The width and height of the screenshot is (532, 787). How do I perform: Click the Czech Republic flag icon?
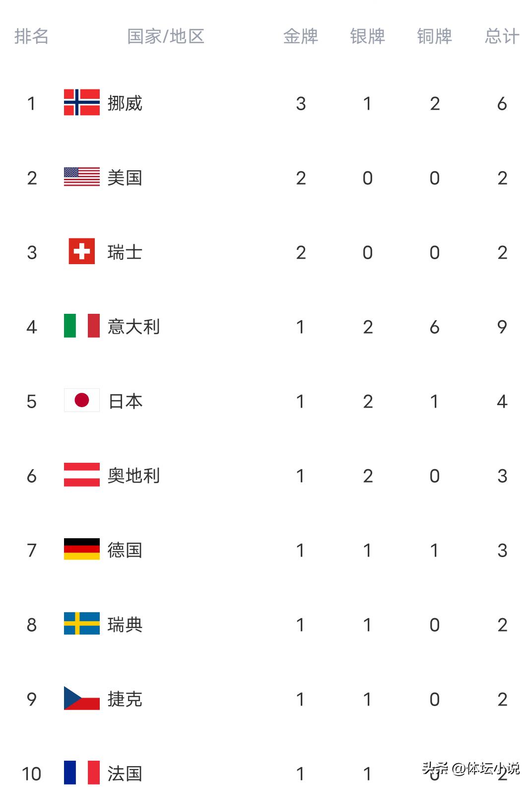[x=82, y=698]
